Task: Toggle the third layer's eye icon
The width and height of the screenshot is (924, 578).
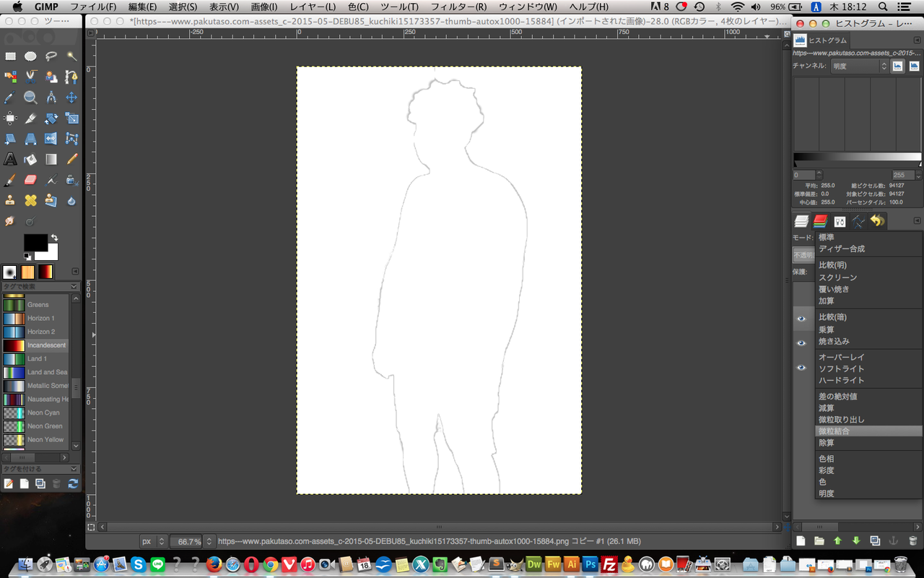Action: pyautogui.click(x=801, y=368)
